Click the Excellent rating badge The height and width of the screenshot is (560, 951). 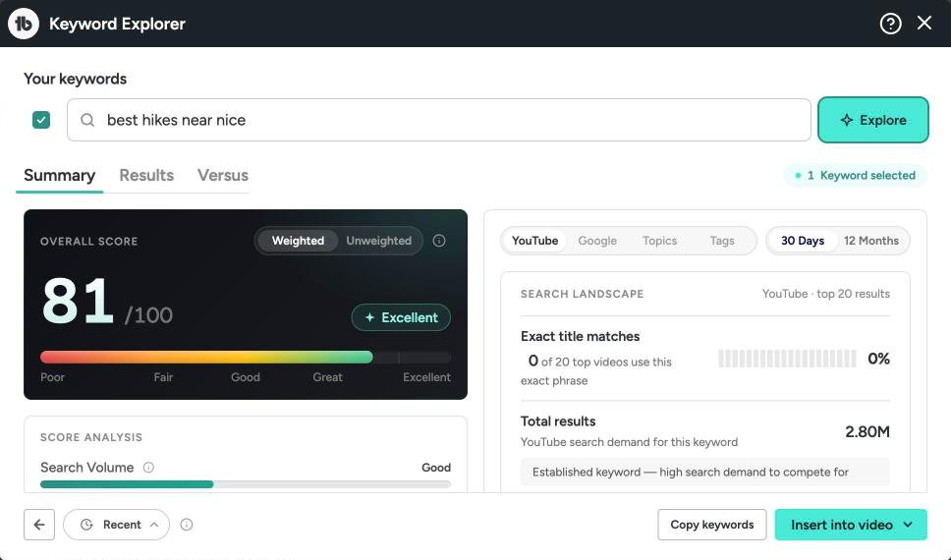click(x=401, y=317)
